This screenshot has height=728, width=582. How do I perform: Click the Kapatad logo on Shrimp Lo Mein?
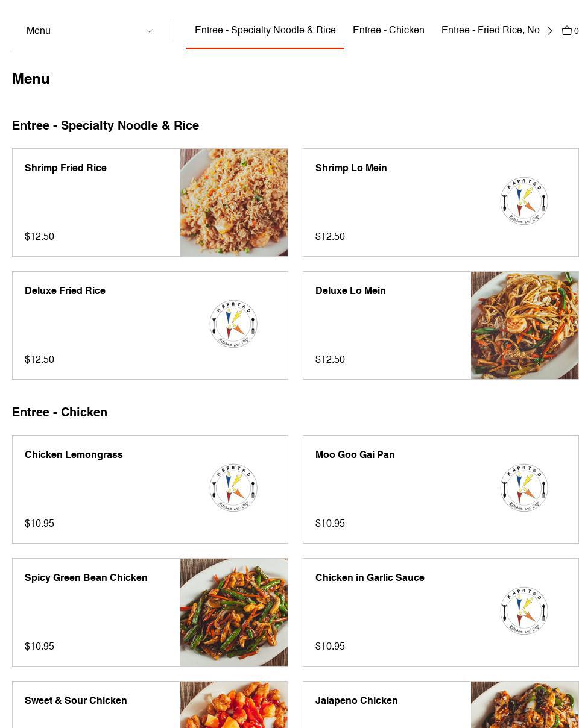click(524, 201)
